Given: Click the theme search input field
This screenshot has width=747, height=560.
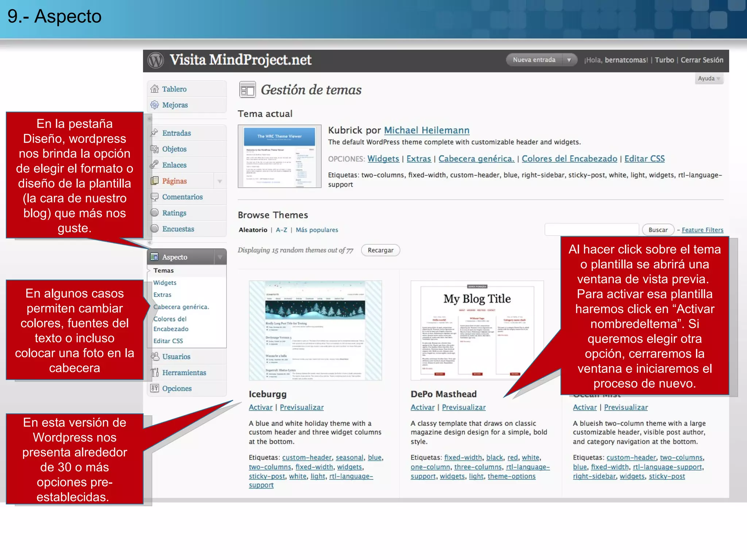Looking at the screenshot, I should coord(591,230).
